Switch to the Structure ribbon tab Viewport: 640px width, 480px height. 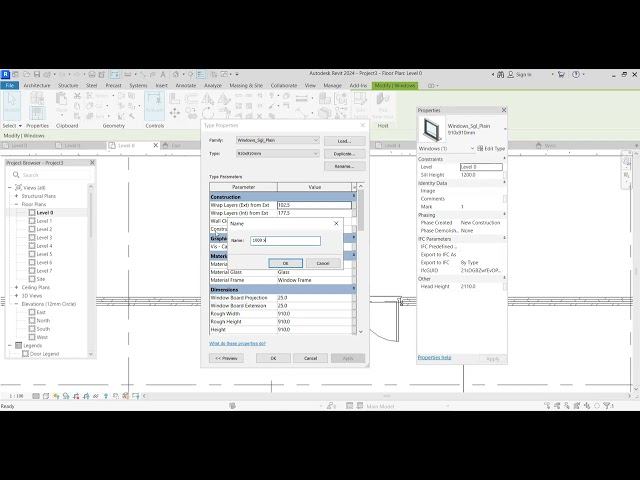click(68, 85)
